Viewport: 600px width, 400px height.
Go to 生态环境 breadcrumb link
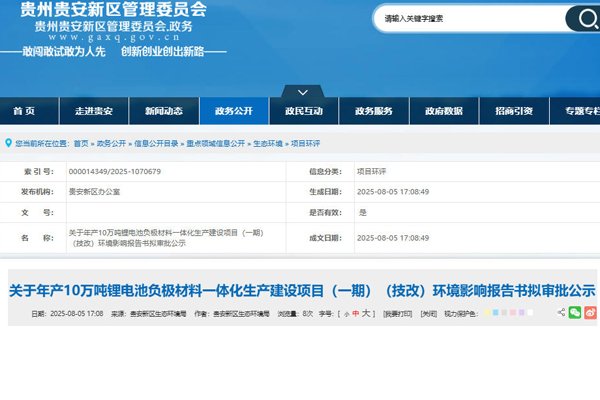(x=267, y=144)
